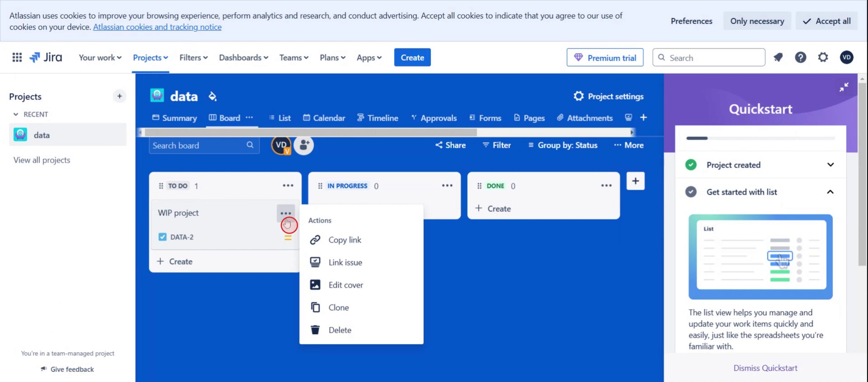
Task: Open the Jira apps grid icon
Action: 17,57
